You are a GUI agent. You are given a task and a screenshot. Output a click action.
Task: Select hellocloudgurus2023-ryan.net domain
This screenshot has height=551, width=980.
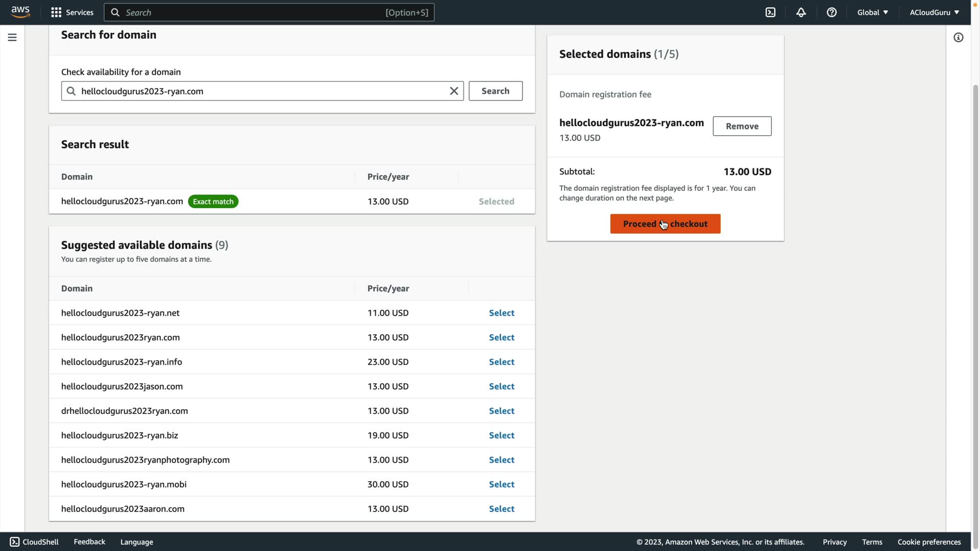501,313
